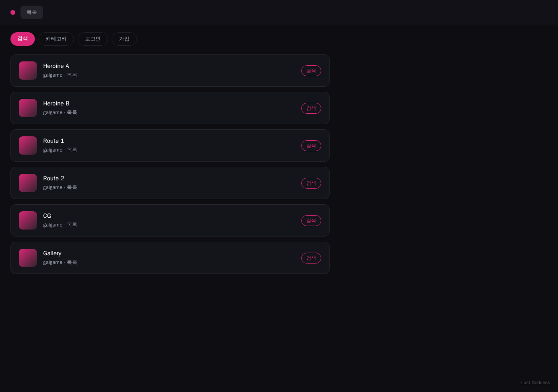Screen dimensions: 558x392
Task: Click Gallery row 검색 button
Action: tap(311, 258)
